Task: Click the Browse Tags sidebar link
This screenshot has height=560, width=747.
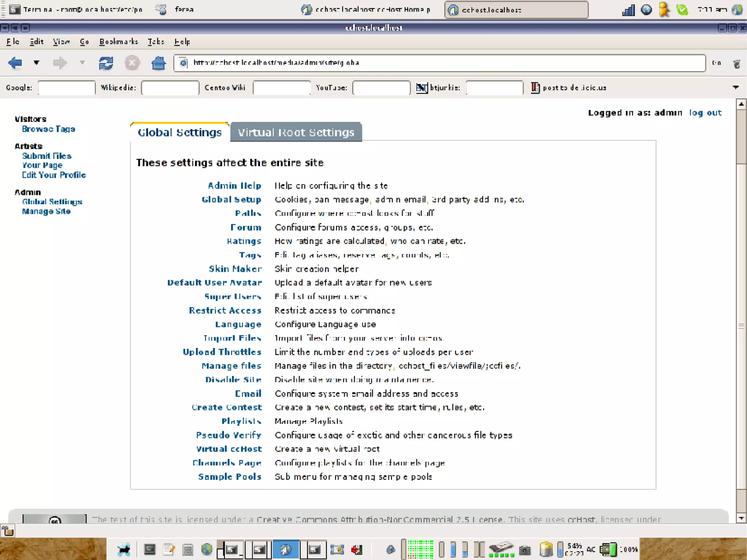Action: (49, 129)
